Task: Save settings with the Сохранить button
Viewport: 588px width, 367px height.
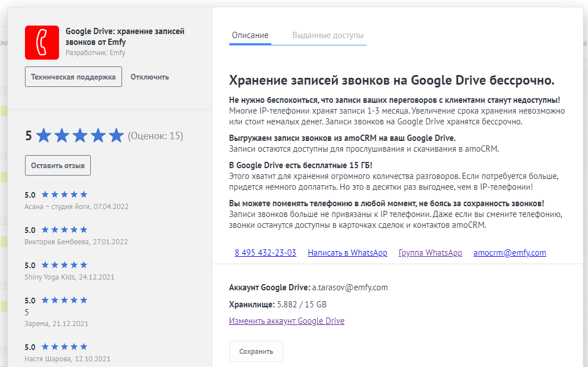Action: point(256,352)
